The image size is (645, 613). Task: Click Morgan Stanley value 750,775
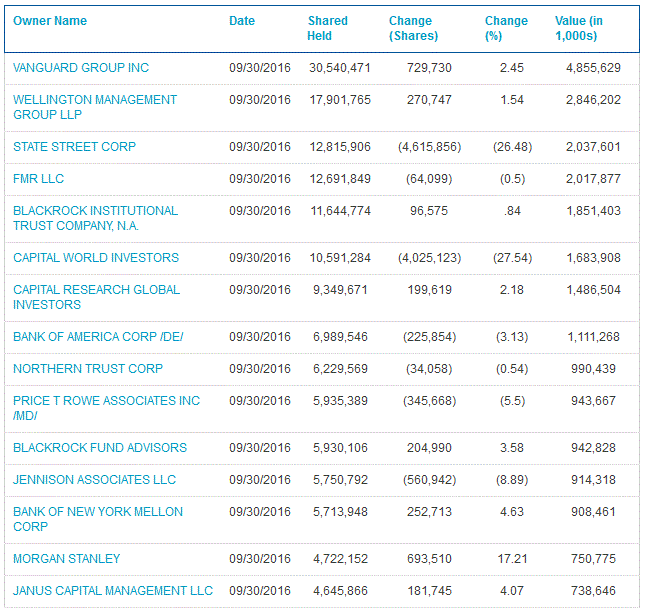pos(593,559)
